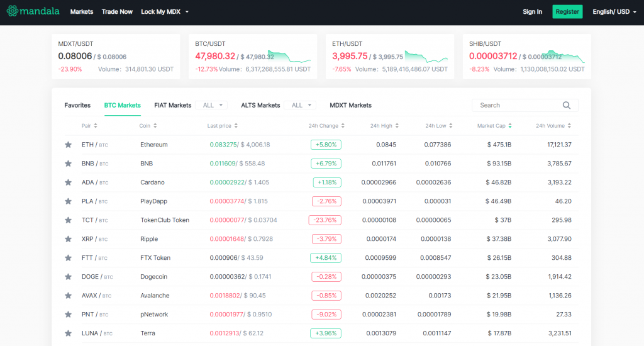Favorite the XRP / BTC pair star
644x346 pixels.
tap(68, 239)
